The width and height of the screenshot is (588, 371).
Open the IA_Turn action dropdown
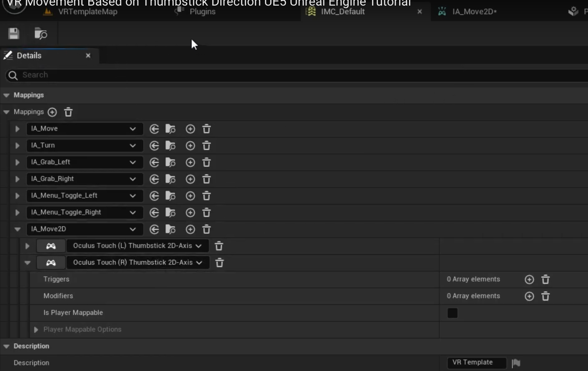(x=85, y=146)
